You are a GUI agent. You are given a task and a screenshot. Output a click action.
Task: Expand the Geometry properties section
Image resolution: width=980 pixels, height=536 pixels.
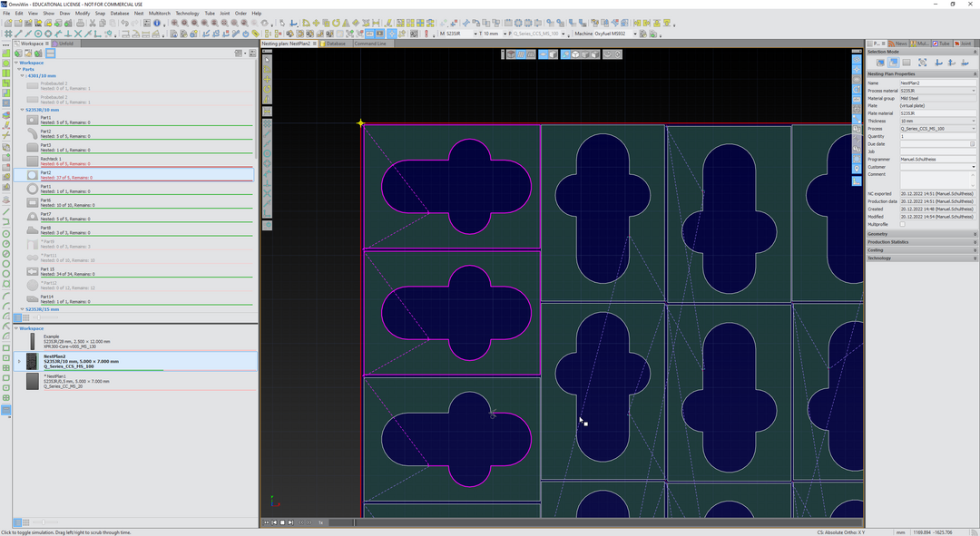pyautogui.click(x=921, y=234)
